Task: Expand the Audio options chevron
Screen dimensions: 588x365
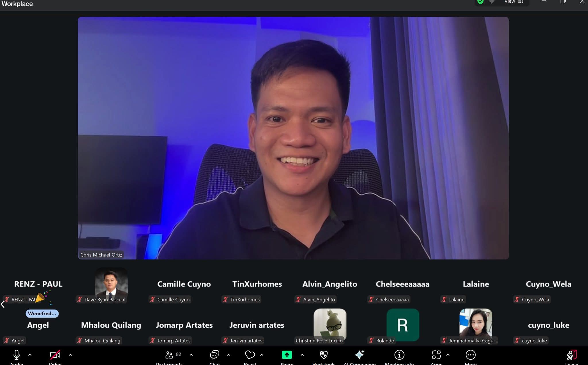Action: (x=30, y=355)
